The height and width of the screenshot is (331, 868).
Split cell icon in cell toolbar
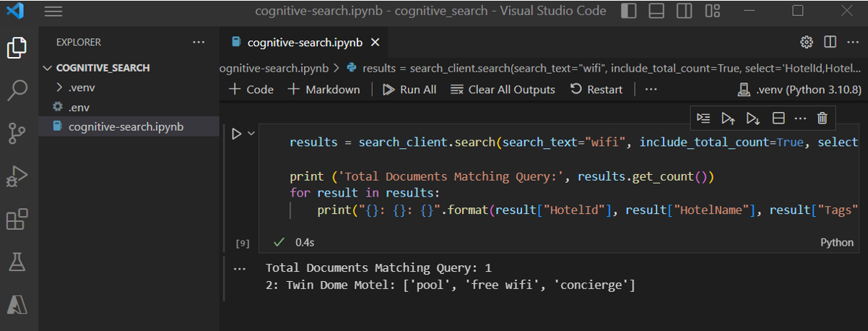[x=778, y=118]
